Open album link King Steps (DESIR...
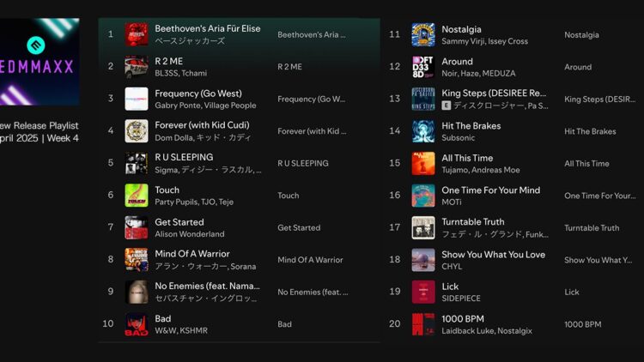The width and height of the screenshot is (644, 362). (599, 100)
